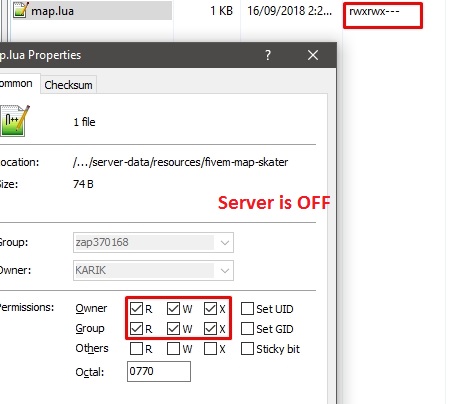This screenshot has height=404, width=450.
Task: Toggle Owner X permission checkbox
Action: click(210, 309)
